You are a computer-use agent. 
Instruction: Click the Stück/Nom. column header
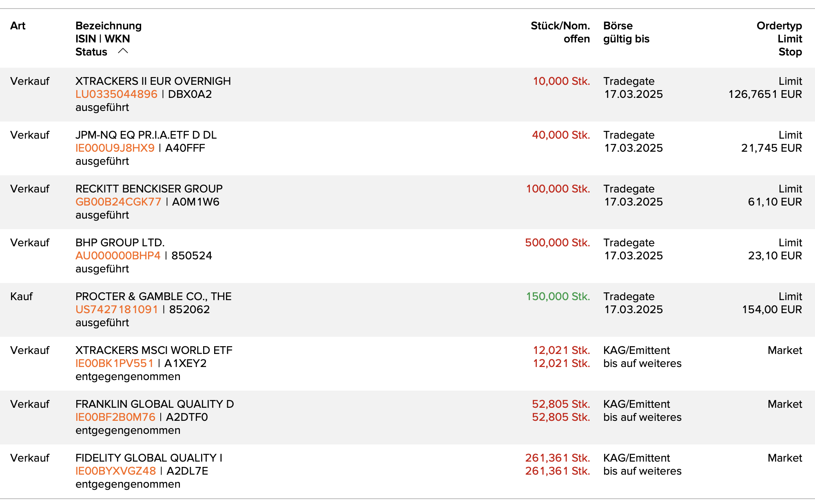pos(560,26)
